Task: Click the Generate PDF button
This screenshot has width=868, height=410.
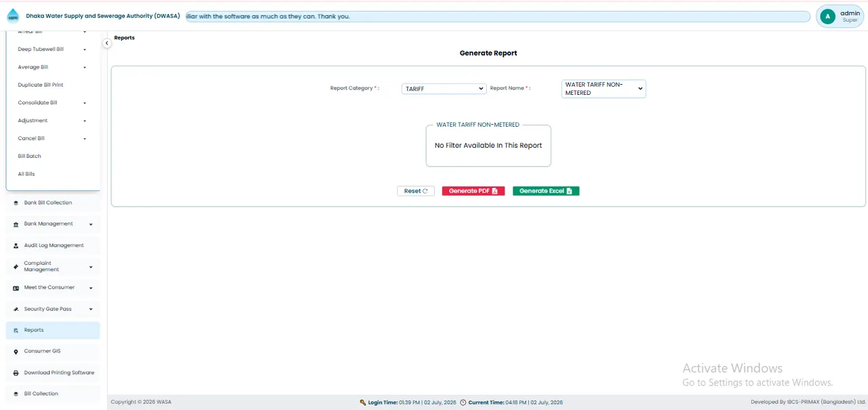Action: click(x=473, y=191)
